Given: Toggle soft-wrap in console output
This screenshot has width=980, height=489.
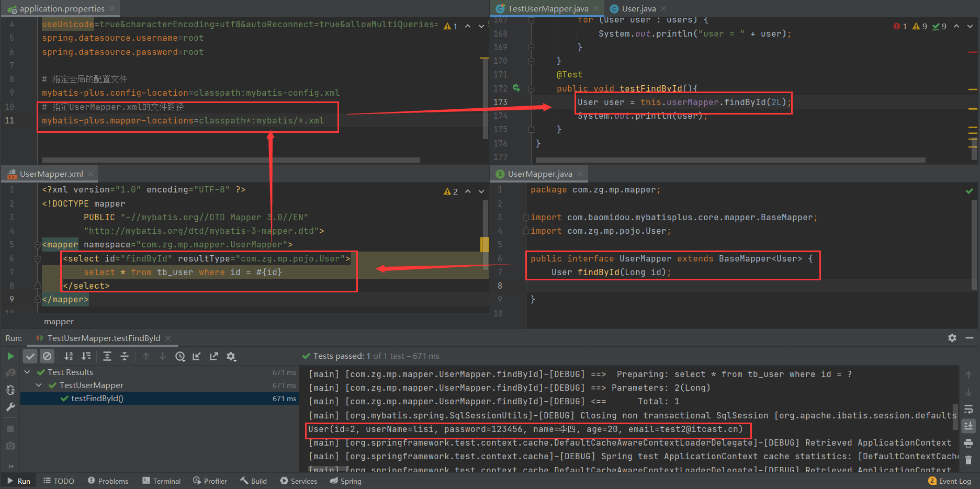Looking at the screenshot, I should pos(968,409).
